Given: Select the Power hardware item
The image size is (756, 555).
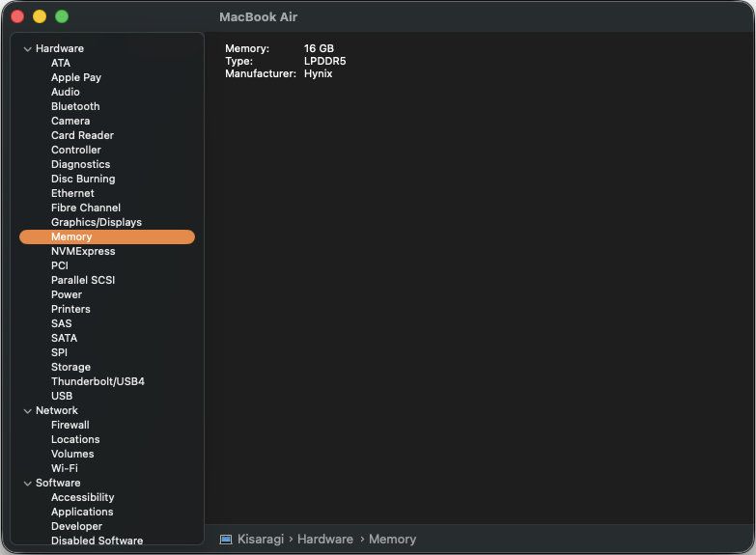Looking at the screenshot, I should 67,294.
